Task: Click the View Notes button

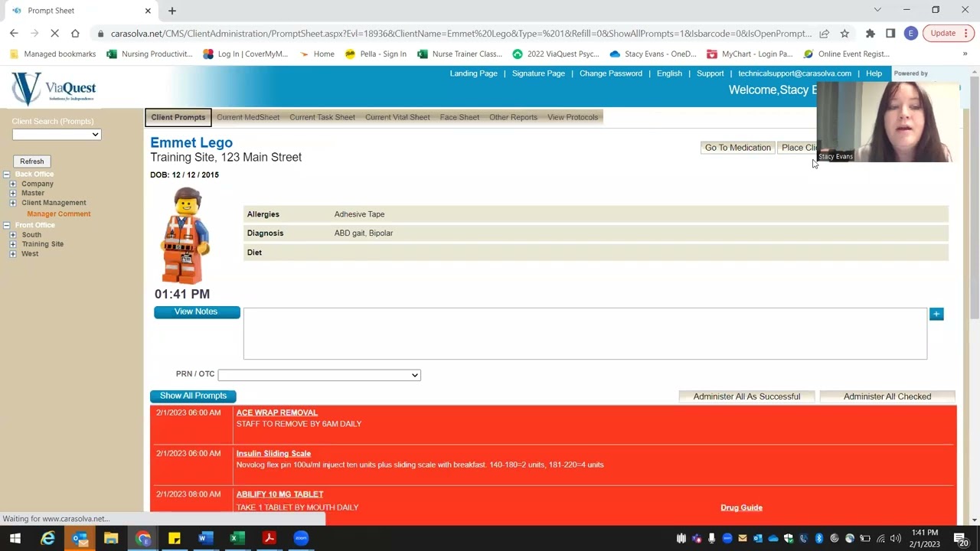Action: pos(197,311)
